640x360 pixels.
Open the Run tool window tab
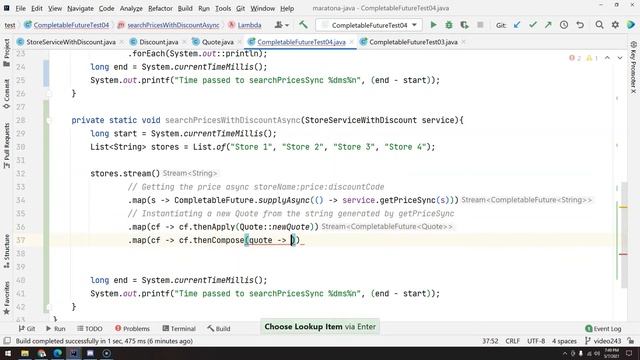[x=56, y=329]
